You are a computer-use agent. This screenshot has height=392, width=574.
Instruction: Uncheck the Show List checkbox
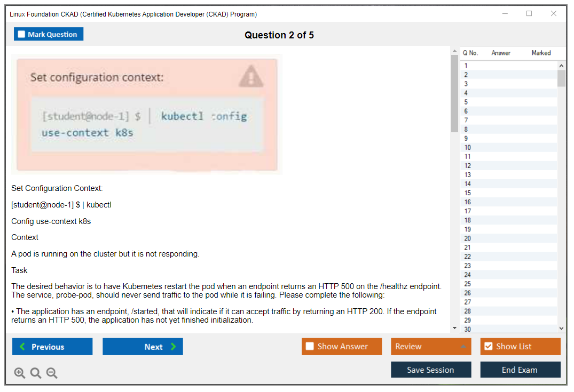click(x=488, y=347)
